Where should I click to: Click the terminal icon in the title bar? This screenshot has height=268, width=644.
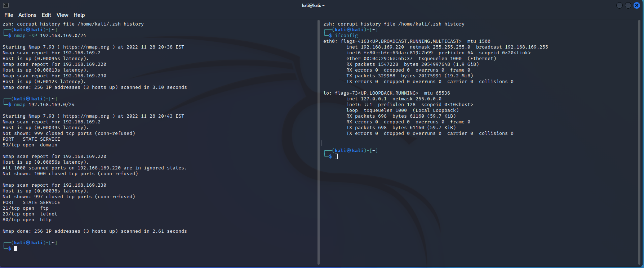point(6,5)
